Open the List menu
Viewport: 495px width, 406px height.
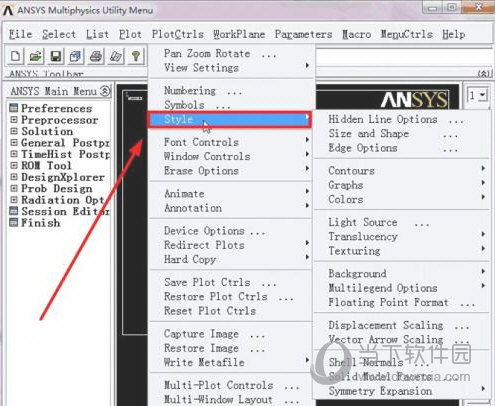pos(97,34)
